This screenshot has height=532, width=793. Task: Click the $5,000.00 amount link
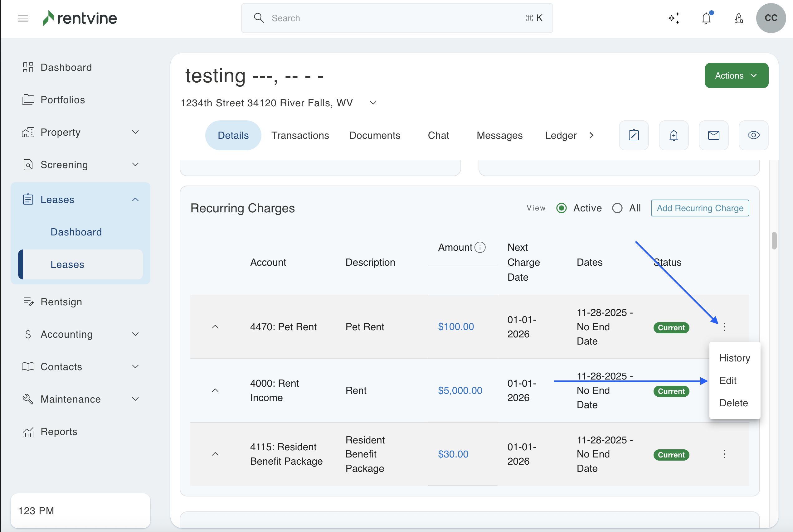pos(460,390)
